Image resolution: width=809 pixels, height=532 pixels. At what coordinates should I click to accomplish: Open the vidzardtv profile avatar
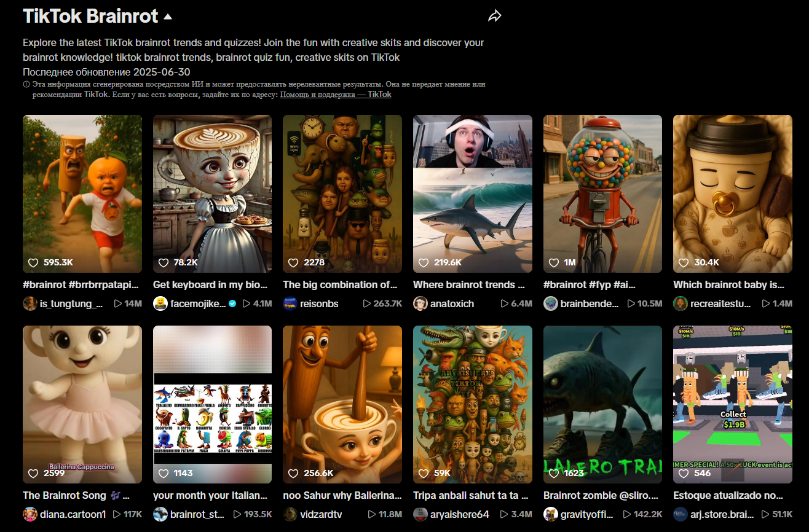[290, 514]
